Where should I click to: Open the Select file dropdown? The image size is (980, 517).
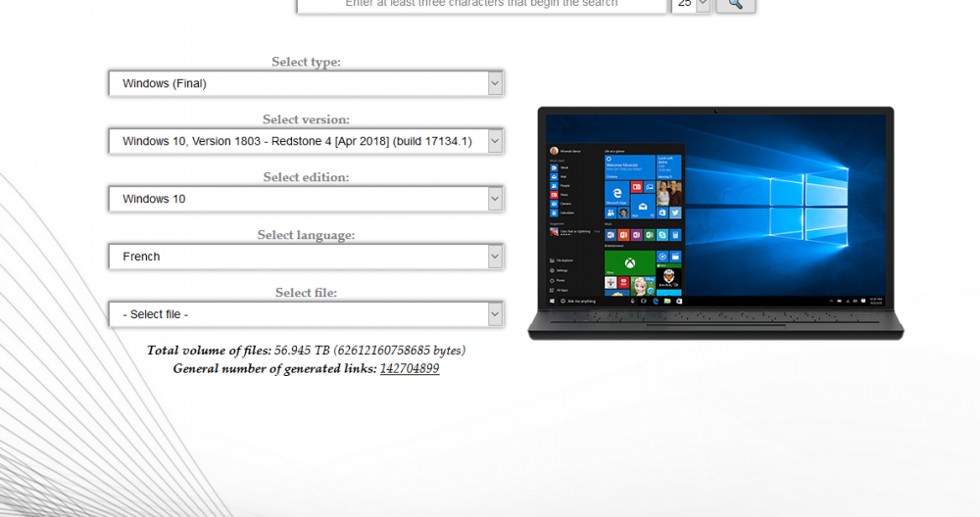point(306,314)
